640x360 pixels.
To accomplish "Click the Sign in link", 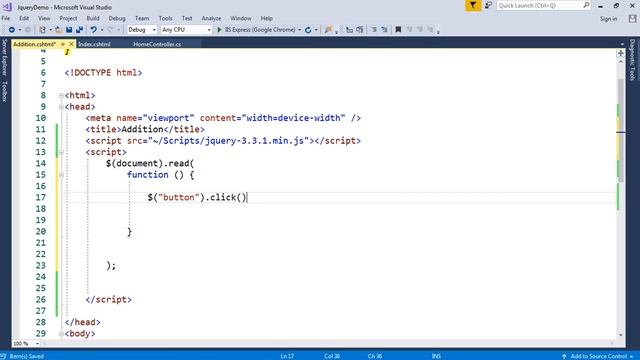I will 609,19.
